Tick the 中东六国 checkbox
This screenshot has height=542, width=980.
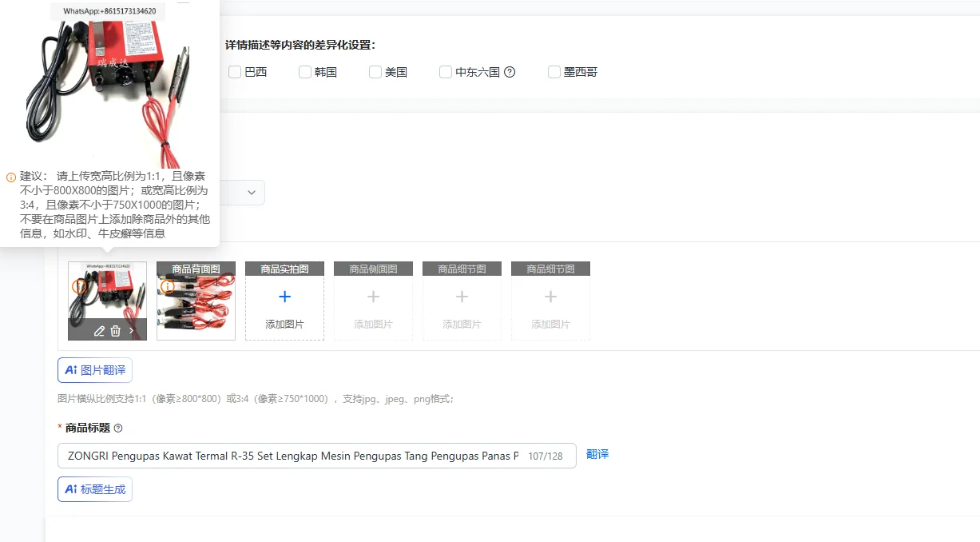pos(446,72)
